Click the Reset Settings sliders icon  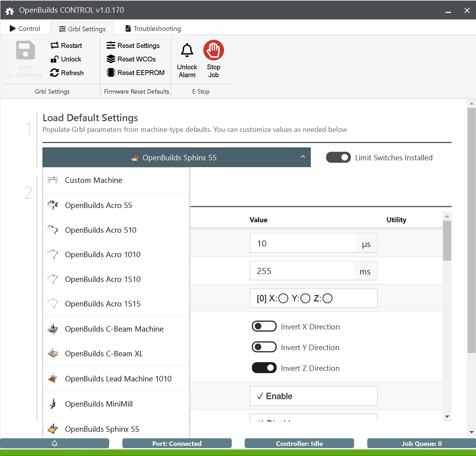point(111,45)
